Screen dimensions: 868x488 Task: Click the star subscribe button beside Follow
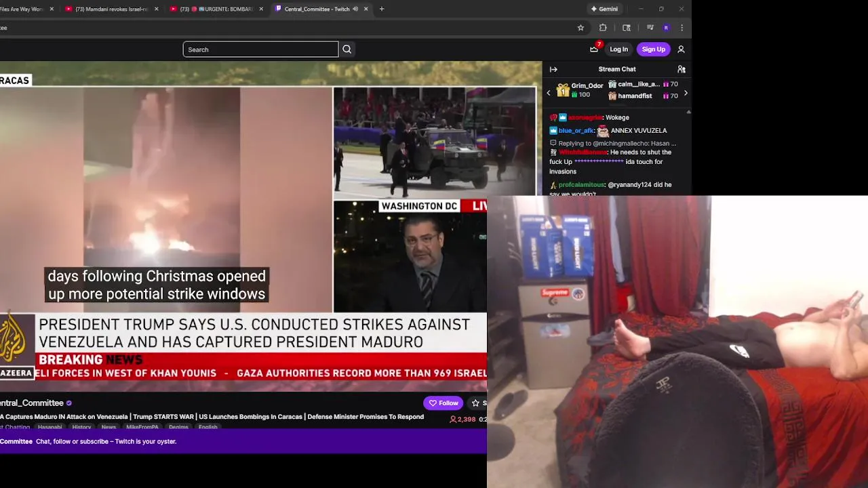(x=476, y=403)
